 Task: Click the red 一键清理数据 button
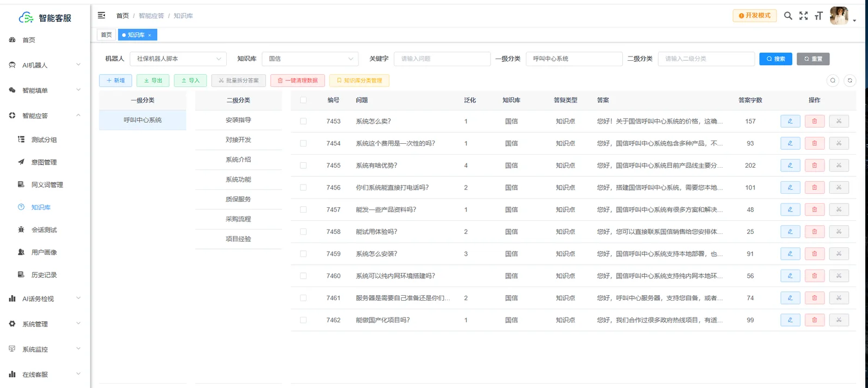(x=297, y=80)
